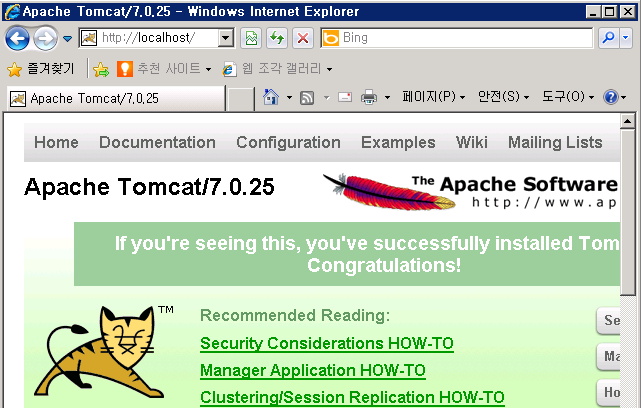641x408 pixels.
Task: Open the Print options dropdown arrow
Action: pyautogui.click(x=387, y=97)
